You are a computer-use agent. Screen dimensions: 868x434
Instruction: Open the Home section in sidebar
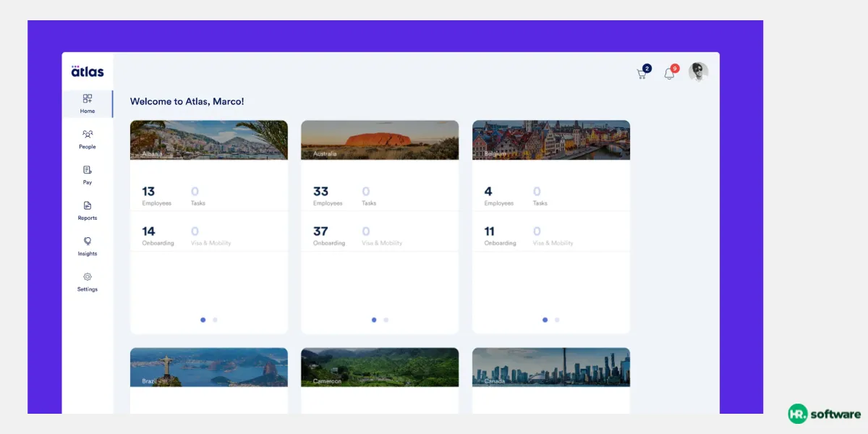[88, 103]
